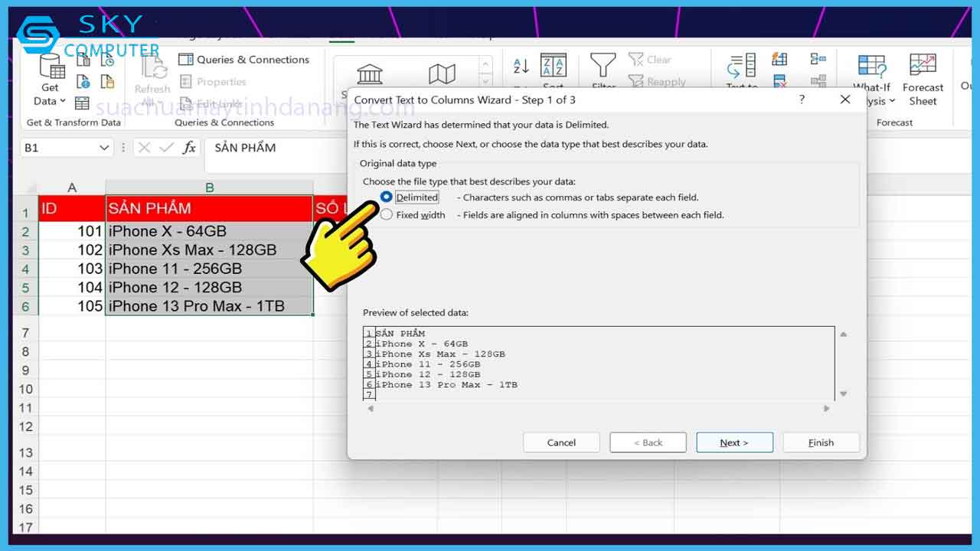The width and height of the screenshot is (980, 551).
Task: Click cell with ID 105
Action: 72,305
